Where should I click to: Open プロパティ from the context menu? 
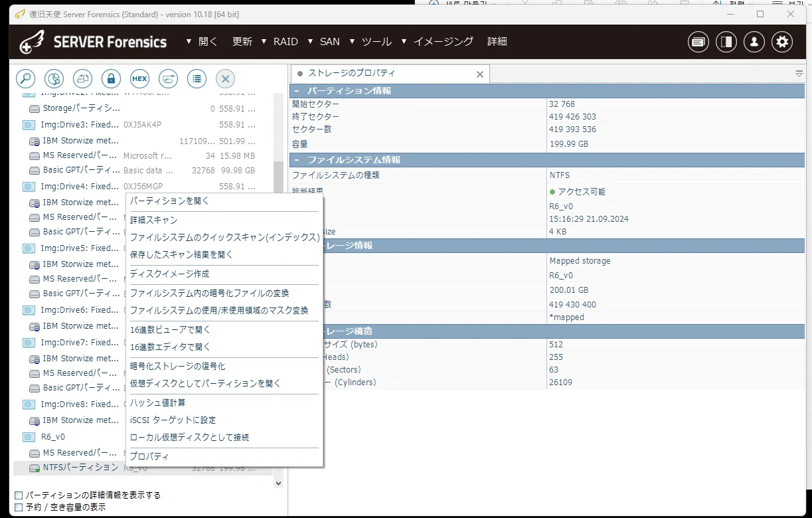224,456
